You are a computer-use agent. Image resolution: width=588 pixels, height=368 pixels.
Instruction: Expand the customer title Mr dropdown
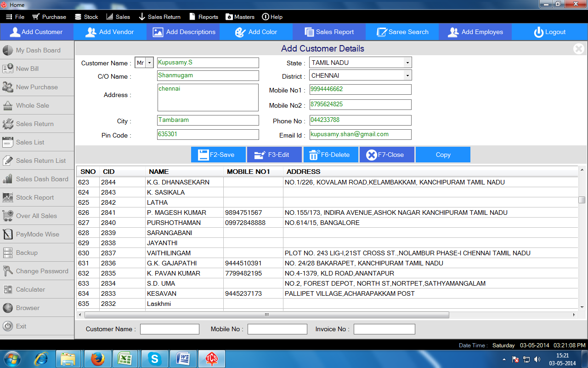coord(150,63)
